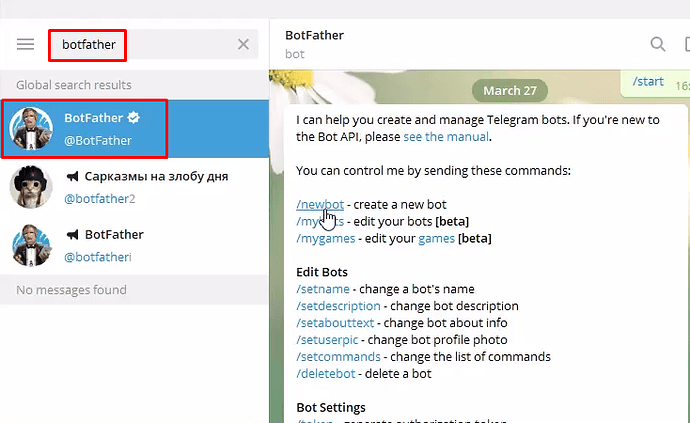
Task: Click the cat avatar of @botfather2
Action: pos(31,187)
